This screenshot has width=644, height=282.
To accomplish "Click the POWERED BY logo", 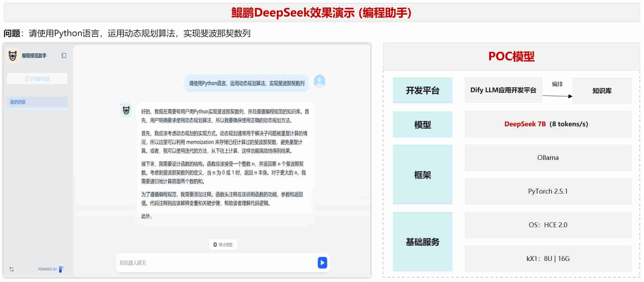I will click(61, 269).
